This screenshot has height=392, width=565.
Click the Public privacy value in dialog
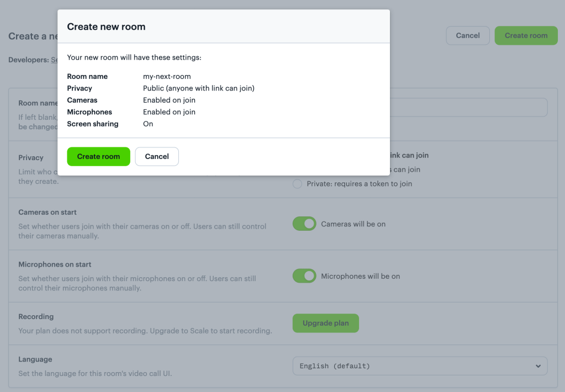(198, 88)
